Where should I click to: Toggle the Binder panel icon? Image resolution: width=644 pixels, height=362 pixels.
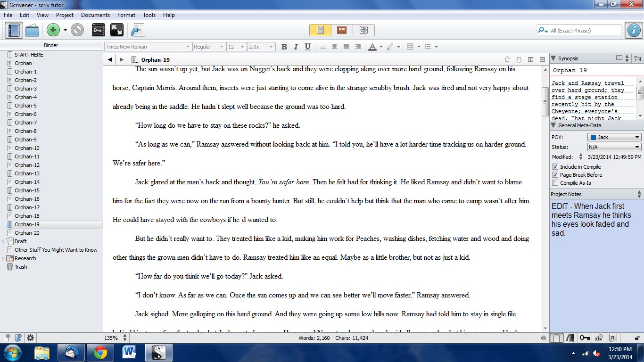coord(15,30)
